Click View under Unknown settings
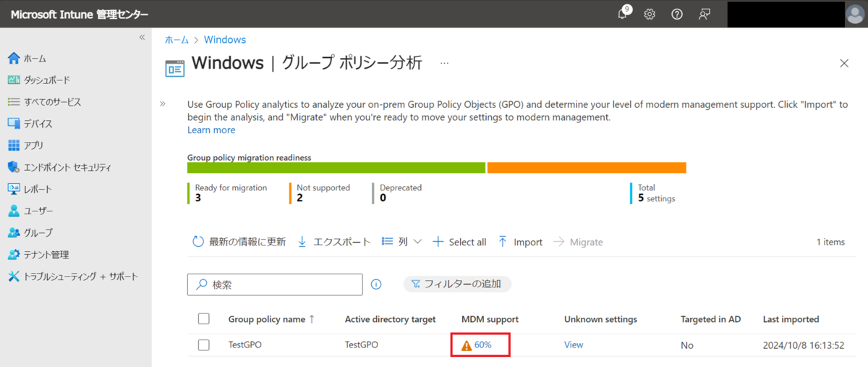Viewport: 868px width, 367px height. [x=574, y=345]
